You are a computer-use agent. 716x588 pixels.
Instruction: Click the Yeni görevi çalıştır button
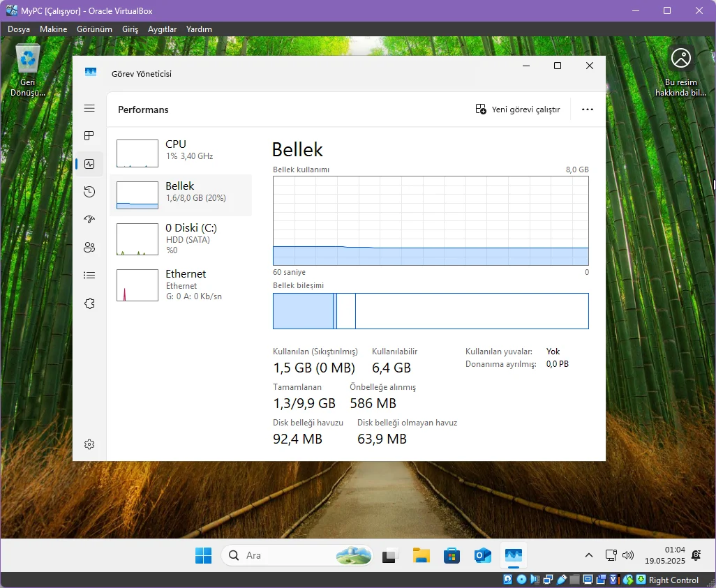[517, 110]
